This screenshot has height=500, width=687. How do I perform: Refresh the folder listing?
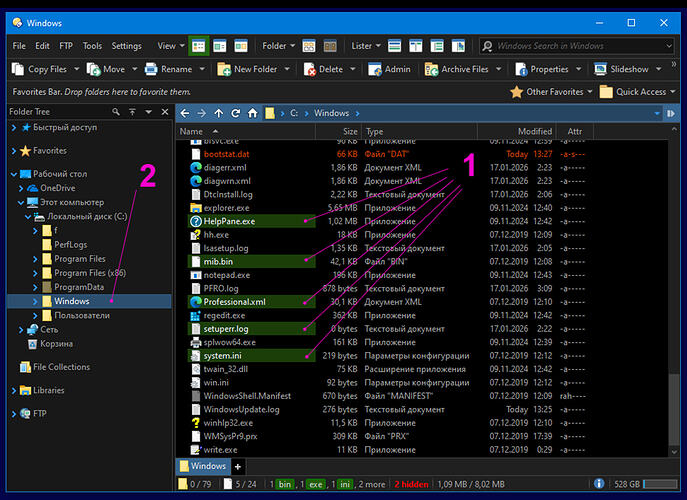tap(236, 113)
